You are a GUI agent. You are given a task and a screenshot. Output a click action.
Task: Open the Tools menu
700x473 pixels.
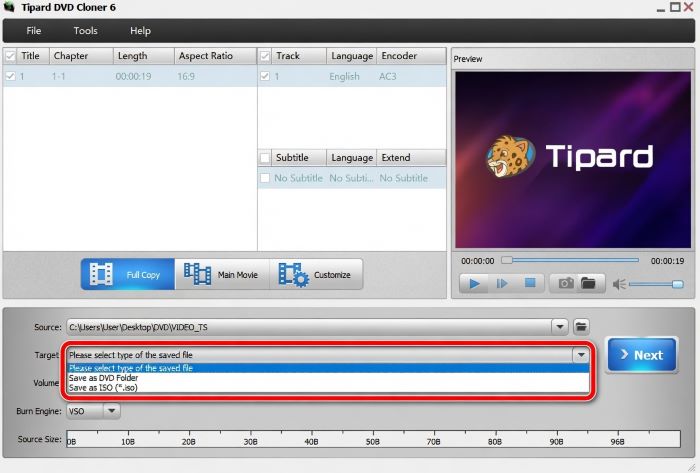point(85,31)
